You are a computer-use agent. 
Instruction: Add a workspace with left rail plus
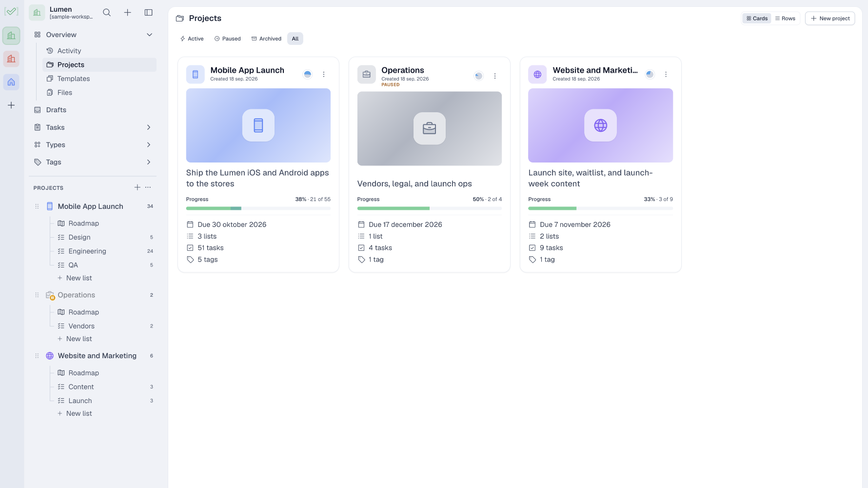pyautogui.click(x=11, y=105)
